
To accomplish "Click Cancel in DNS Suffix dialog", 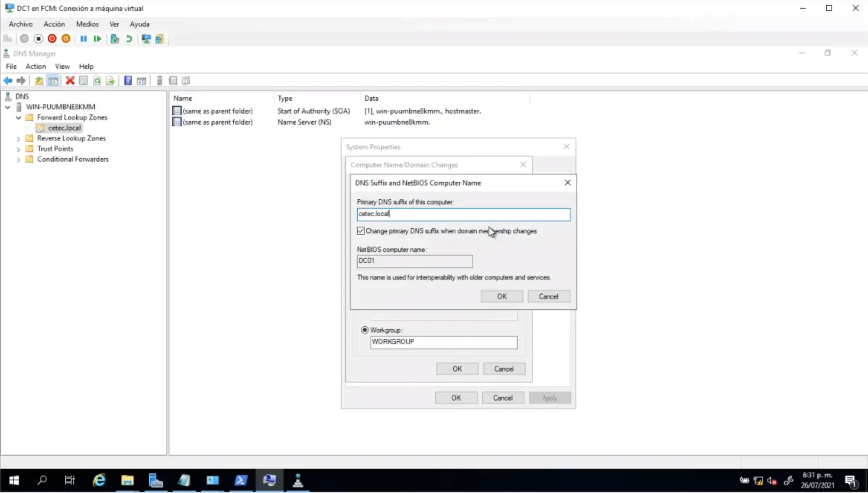I will tap(548, 296).
